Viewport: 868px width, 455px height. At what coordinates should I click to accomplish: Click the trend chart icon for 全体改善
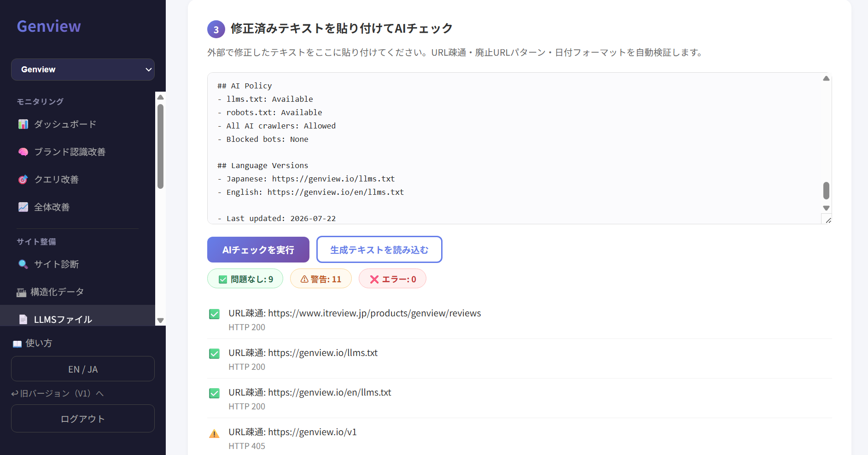tap(23, 207)
